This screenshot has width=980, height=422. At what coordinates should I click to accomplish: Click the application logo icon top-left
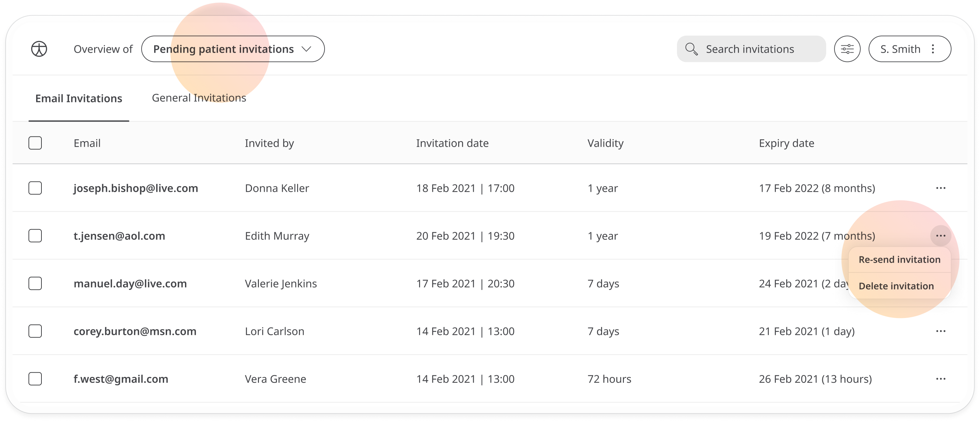[x=39, y=49]
